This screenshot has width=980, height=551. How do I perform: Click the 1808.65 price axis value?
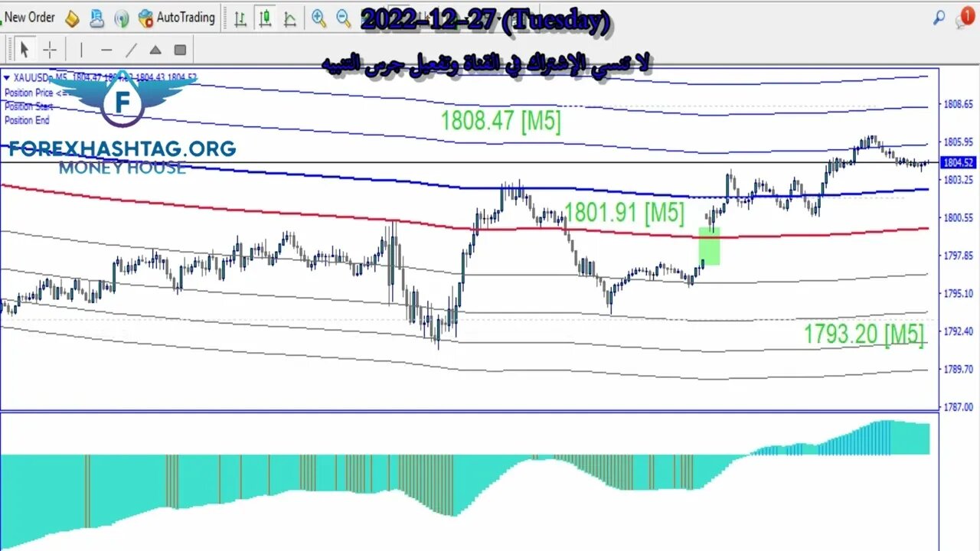959,104
